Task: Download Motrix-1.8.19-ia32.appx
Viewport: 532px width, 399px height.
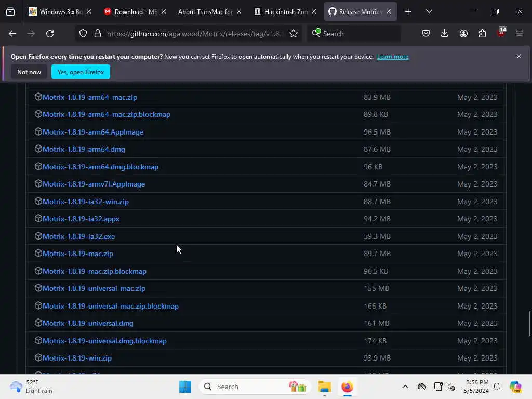Action: pos(81,219)
